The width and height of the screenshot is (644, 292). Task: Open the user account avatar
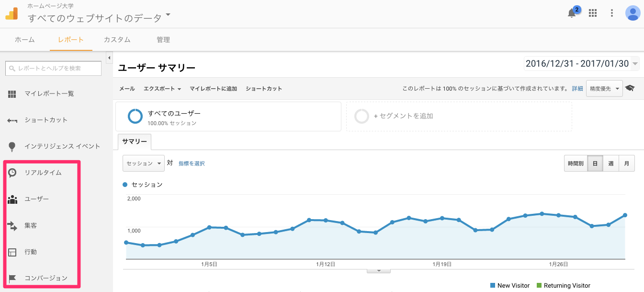tap(633, 13)
